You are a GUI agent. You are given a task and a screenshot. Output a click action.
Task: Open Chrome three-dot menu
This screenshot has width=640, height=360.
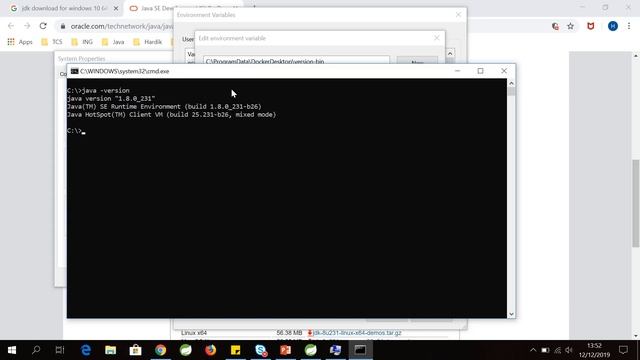(629, 26)
